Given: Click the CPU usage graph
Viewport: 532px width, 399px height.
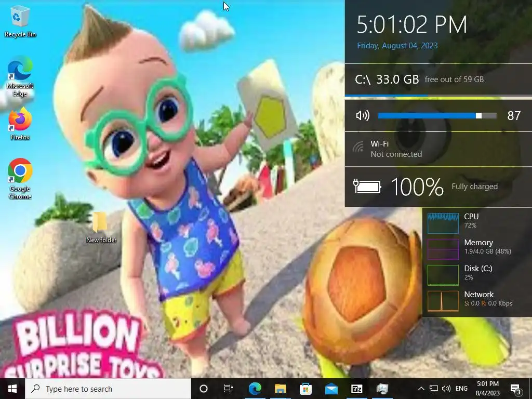Looking at the screenshot, I should coord(443,223).
